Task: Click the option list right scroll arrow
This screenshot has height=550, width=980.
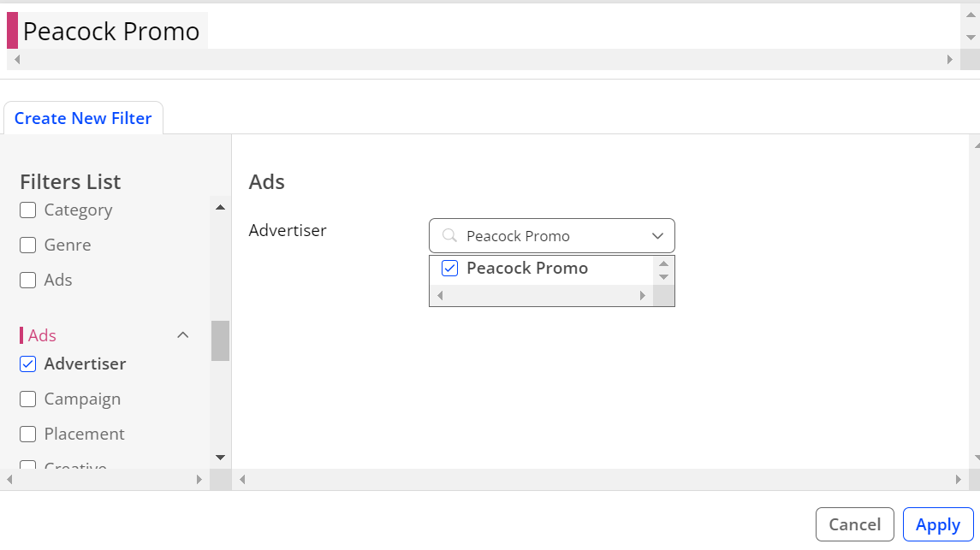Action: click(x=643, y=295)
